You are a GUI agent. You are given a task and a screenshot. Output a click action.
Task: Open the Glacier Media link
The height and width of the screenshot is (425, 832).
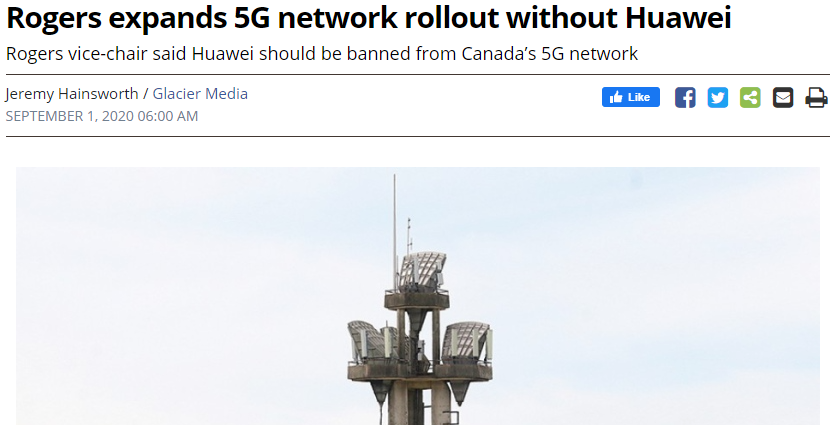(x=200, y=94)
